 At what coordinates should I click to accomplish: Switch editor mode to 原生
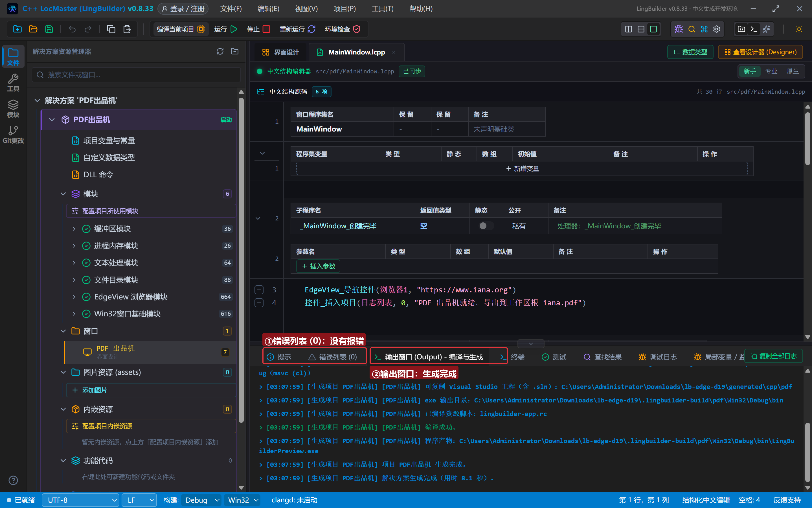(793, 71)
